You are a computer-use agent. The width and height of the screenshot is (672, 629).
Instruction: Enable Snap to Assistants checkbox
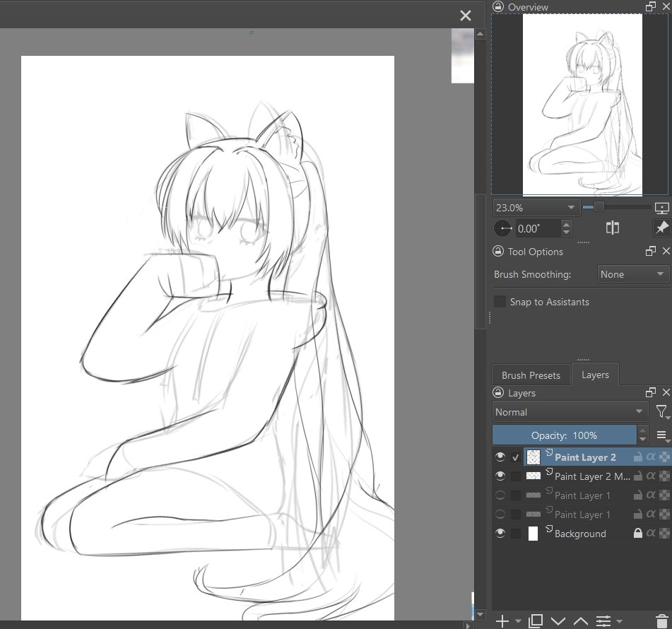(x=500, y=302)
